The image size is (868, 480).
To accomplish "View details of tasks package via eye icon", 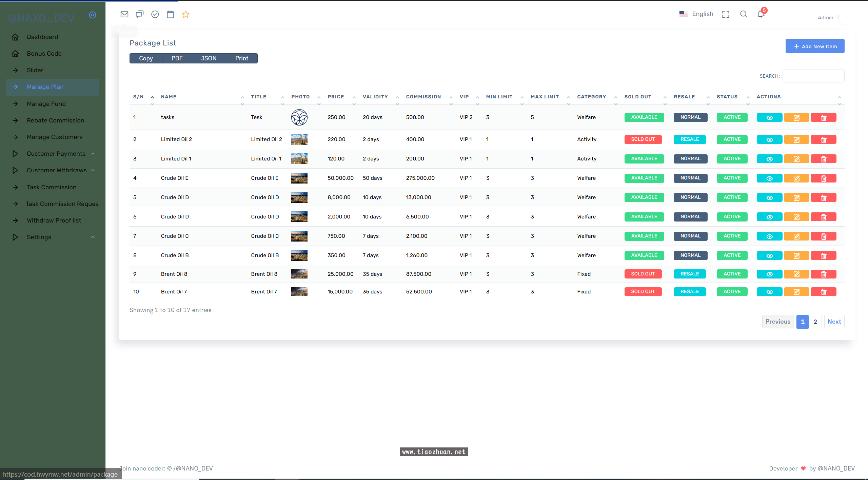I will (x=769, y=117).
